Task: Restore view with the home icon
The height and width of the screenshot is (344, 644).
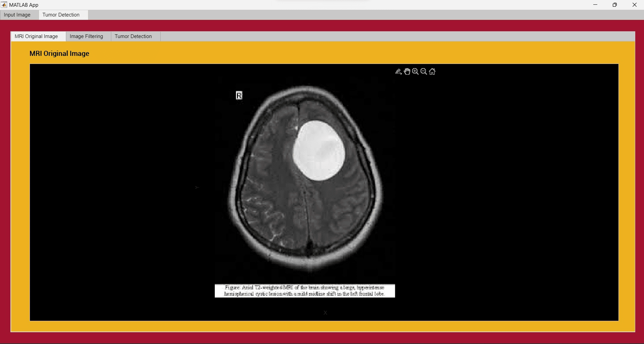Action: [433, 71]
